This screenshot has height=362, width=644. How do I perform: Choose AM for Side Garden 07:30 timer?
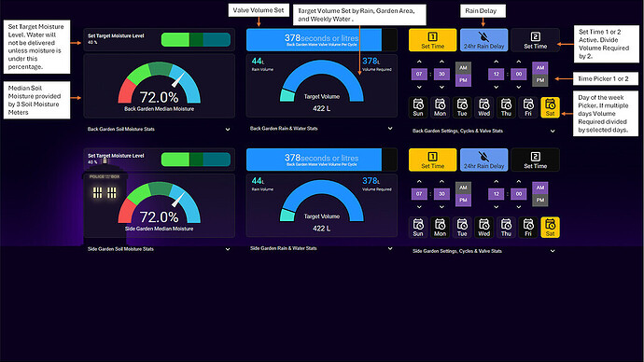(x=463, y=188)
